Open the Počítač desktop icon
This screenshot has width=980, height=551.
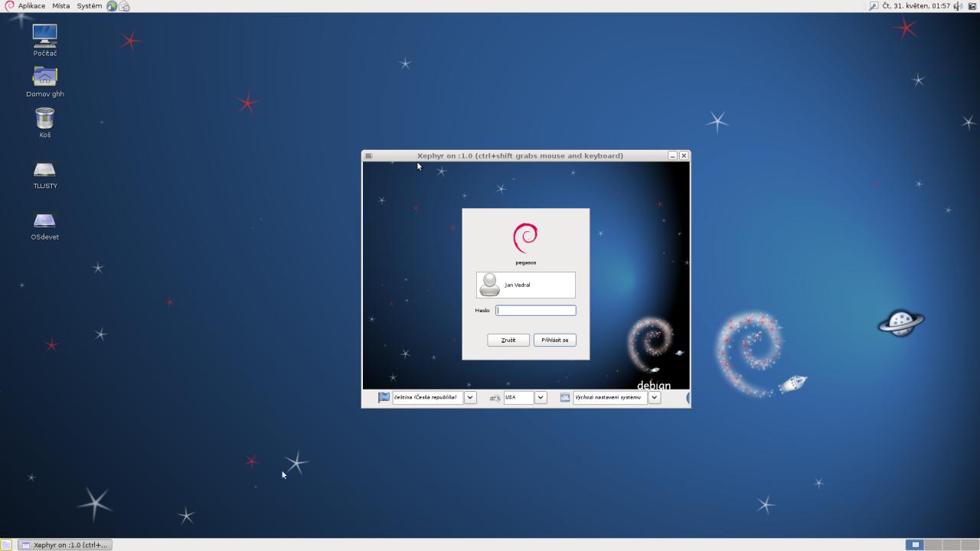pyautogui.click(x=44, y=35)
